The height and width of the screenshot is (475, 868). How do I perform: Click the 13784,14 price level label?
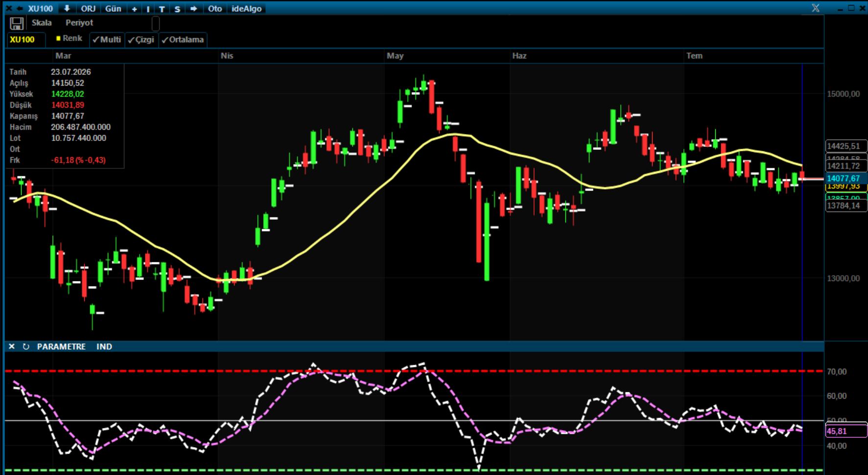tap(846, 206)
